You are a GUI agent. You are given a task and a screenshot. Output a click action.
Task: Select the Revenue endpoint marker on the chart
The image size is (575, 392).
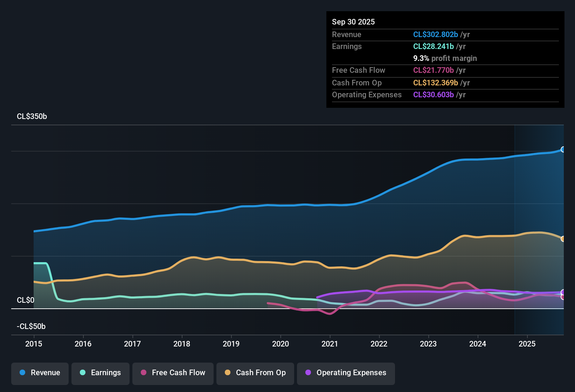point(563,149)
